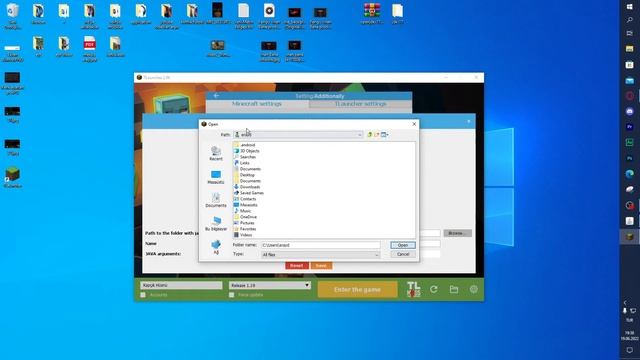Open the TLauncher settings gear icon
Screen dimensions: 640x360
(473, 289)
